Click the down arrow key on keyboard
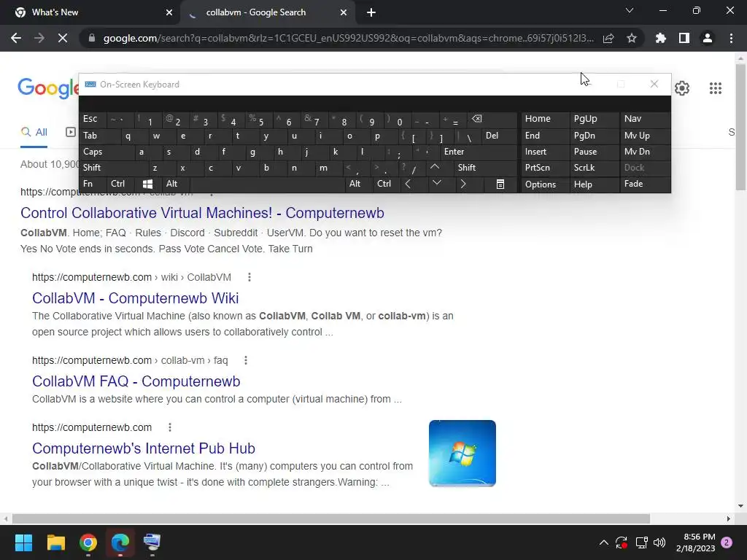The height and width of the screenshot is (560, 747). coord(436,183)
